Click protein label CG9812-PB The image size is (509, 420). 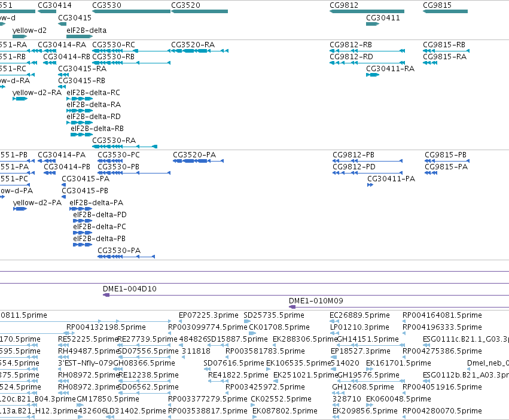tap(353, 156)
